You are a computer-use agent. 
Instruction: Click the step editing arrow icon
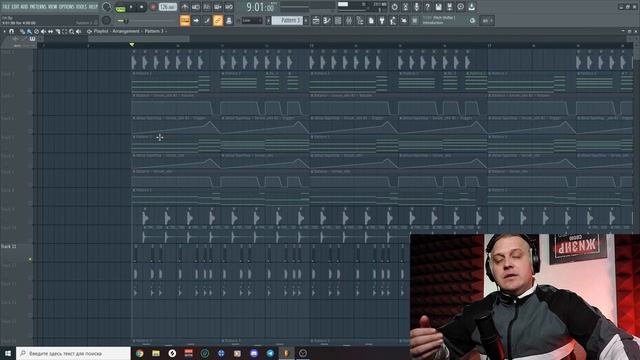tap(196, 20)
